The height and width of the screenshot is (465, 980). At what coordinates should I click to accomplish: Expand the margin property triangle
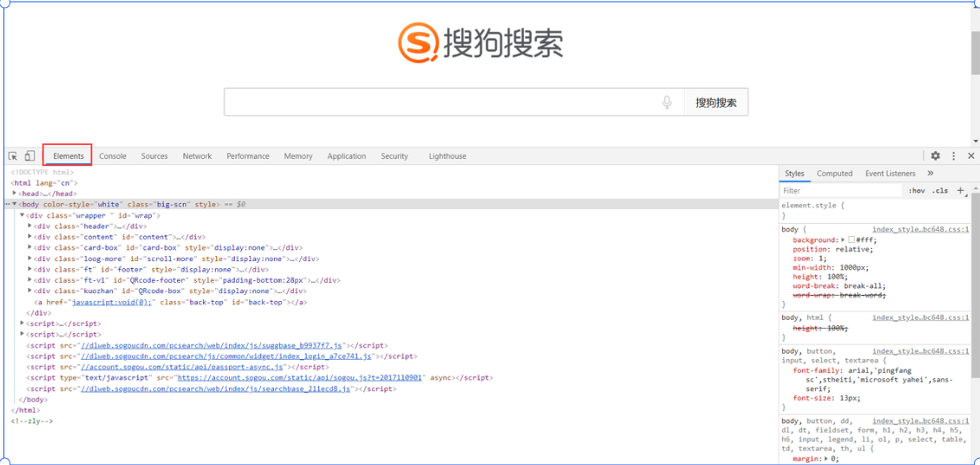[x=827, y=459]
